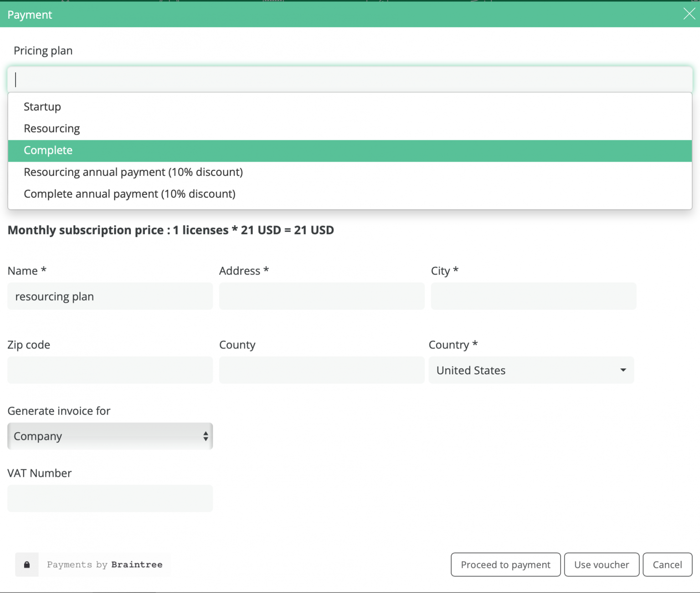
Task: Focus the VAT Number input field
Action: (x=110, y=499)
